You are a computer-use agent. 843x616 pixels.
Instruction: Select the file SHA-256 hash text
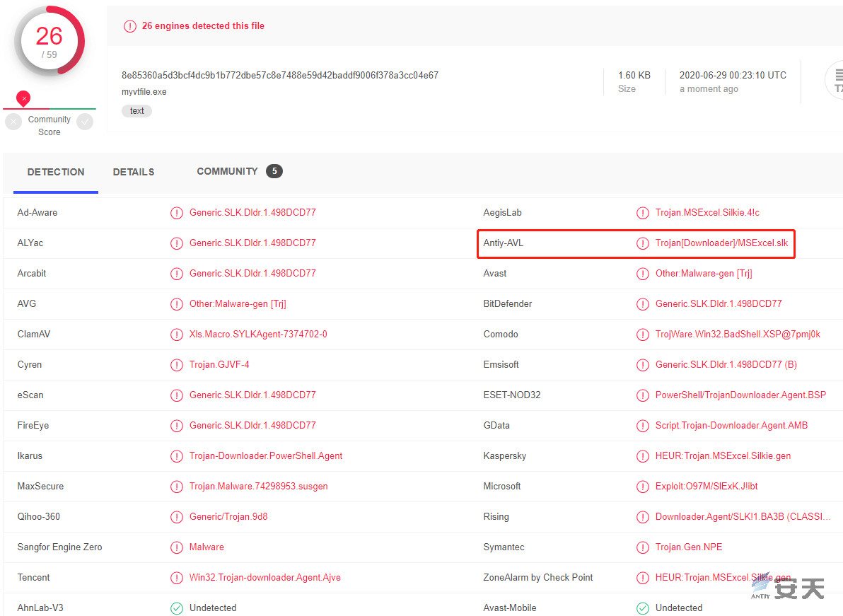click(x=280, y=75)
